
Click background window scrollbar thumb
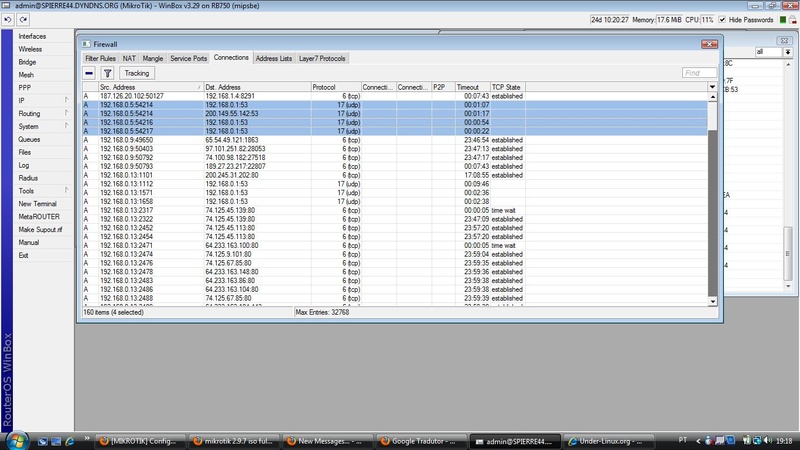coord(788,254)
